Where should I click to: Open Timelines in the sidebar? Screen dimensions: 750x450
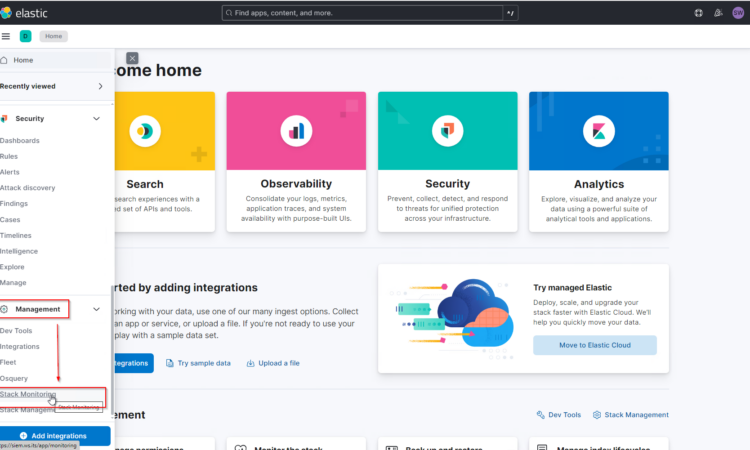coord(16,236)
